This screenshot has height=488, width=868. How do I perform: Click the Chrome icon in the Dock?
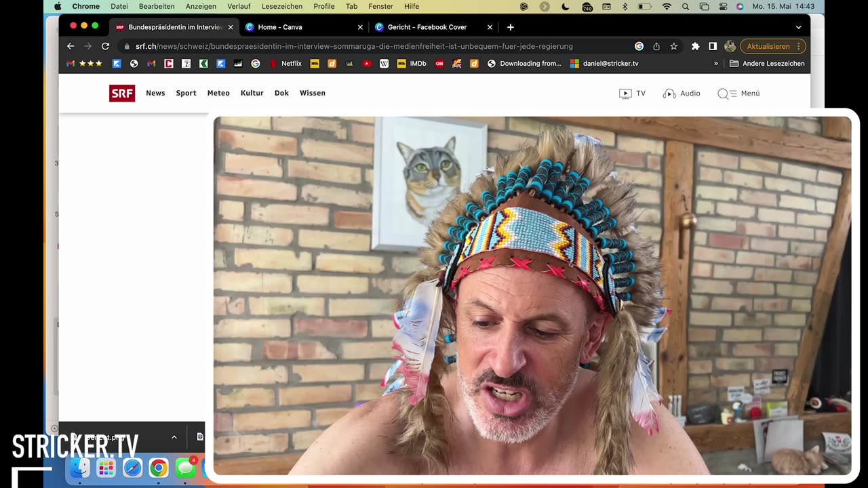pyautogui.click(x=159, y=468)
